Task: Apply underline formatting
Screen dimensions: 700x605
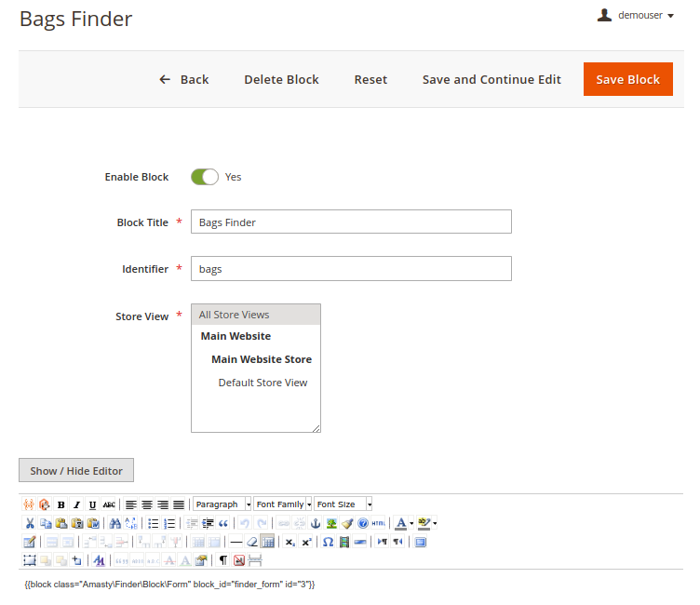Action: pos(92,504)
